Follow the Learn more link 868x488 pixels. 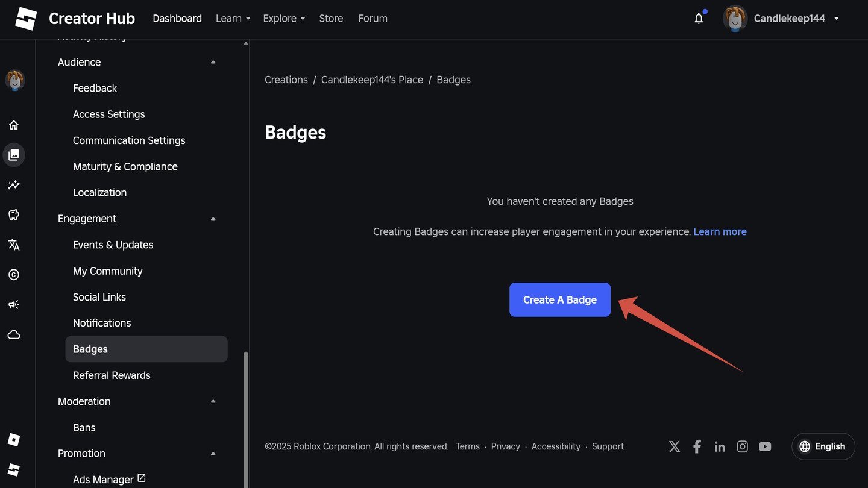click(720, 231)
